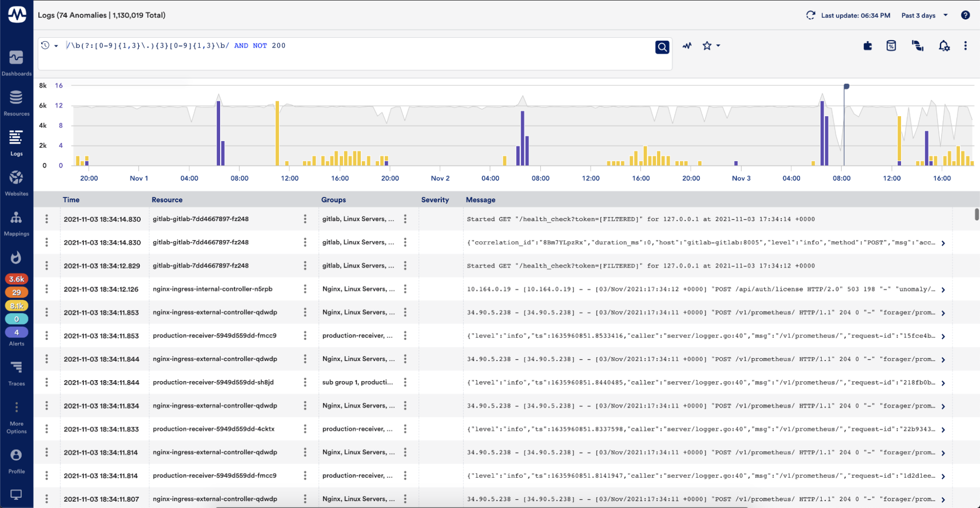Toggle the anomaly graph view icon
Screen dimensions: 980x508
point(687,46)
